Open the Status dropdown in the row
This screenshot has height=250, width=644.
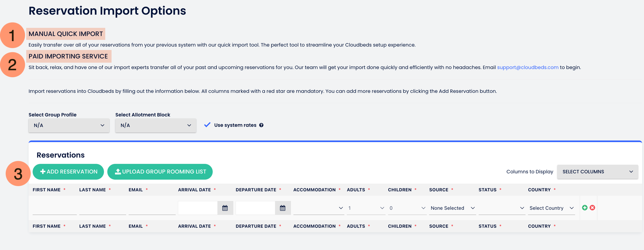coord(501,208)
